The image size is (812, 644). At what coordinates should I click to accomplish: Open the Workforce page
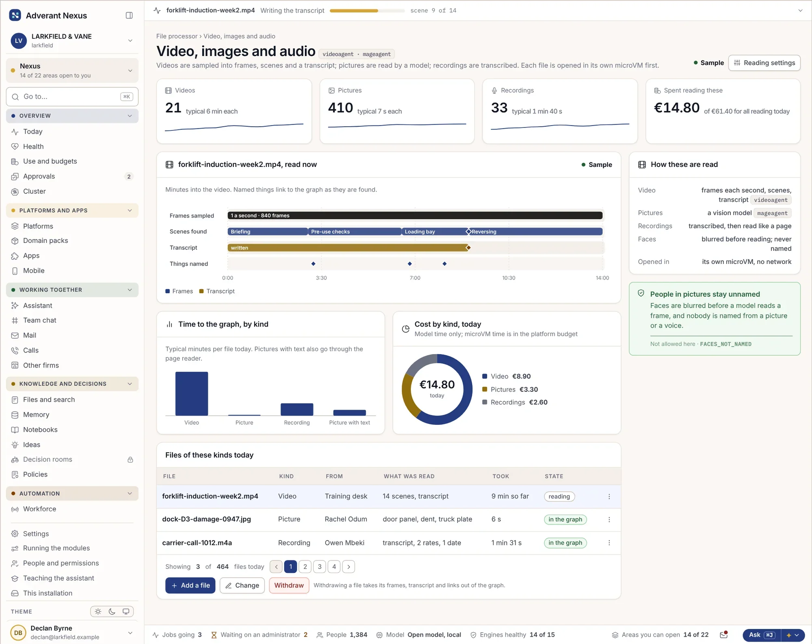40,509
